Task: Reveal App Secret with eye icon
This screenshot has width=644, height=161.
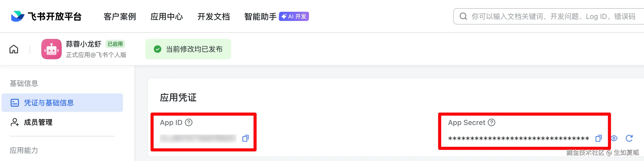Action: 614,138
